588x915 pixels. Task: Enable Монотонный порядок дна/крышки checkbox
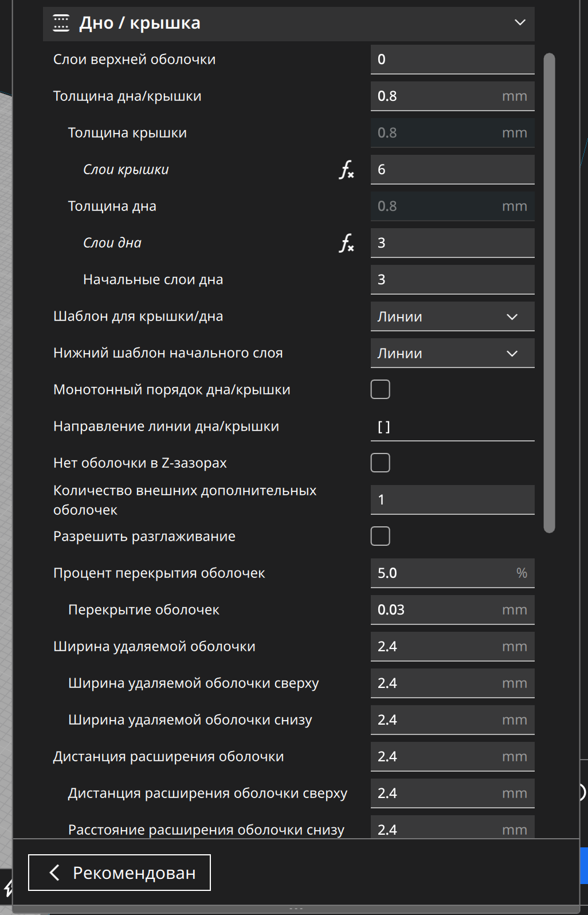tap(381, 389)
